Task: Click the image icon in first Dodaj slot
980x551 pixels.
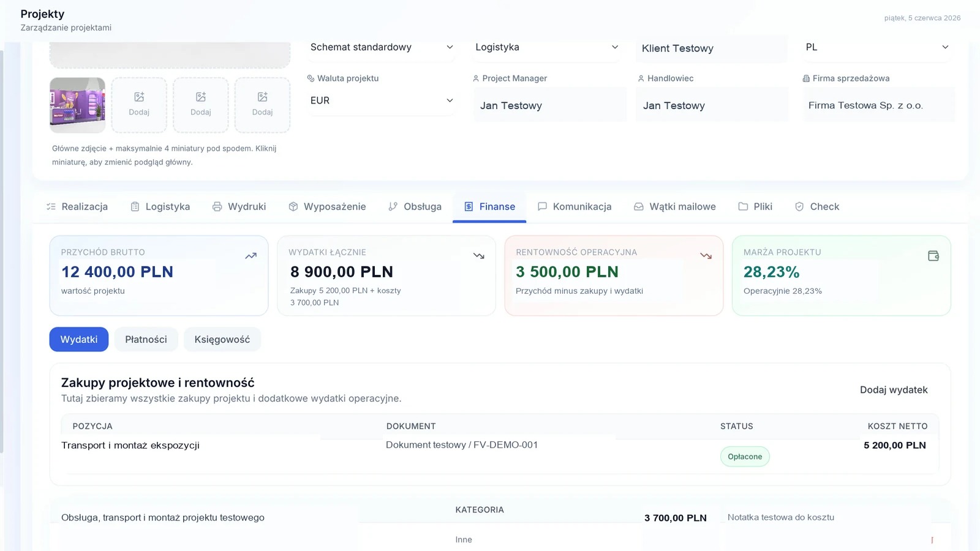Action: (139, 97)
